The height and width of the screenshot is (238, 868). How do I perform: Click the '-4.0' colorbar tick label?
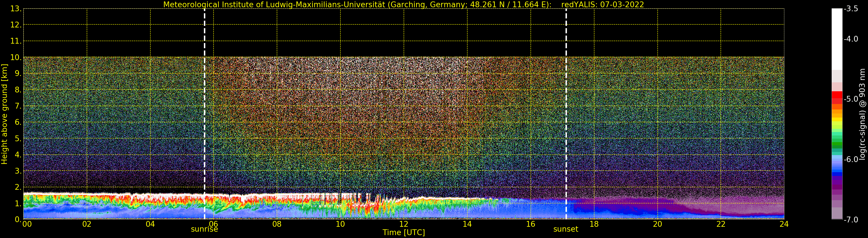[x=851, y=39]
